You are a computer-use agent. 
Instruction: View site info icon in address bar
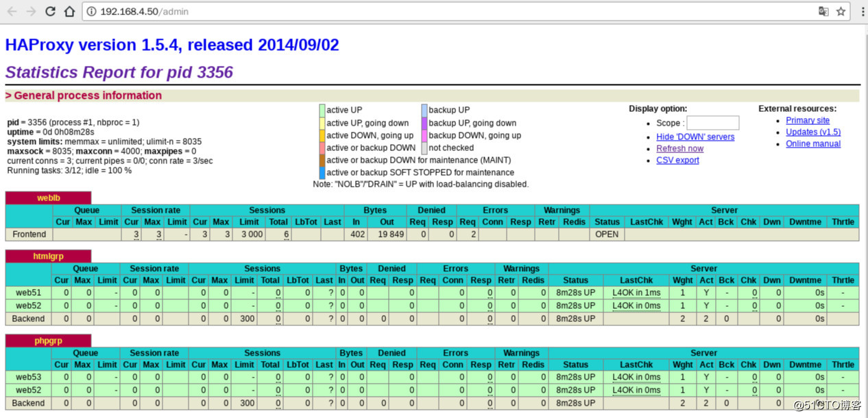(91, 12)
